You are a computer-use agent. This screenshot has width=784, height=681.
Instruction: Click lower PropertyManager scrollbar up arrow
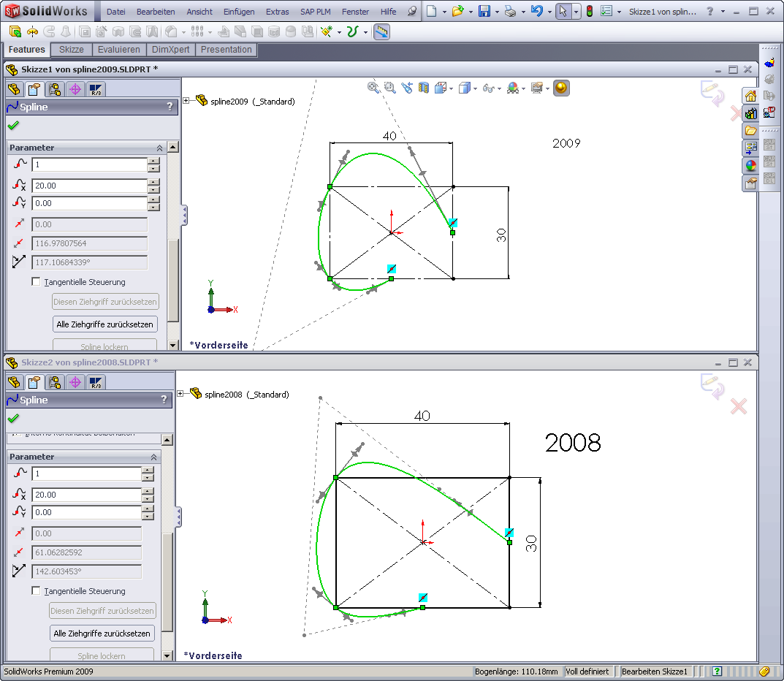coord(167,439)
